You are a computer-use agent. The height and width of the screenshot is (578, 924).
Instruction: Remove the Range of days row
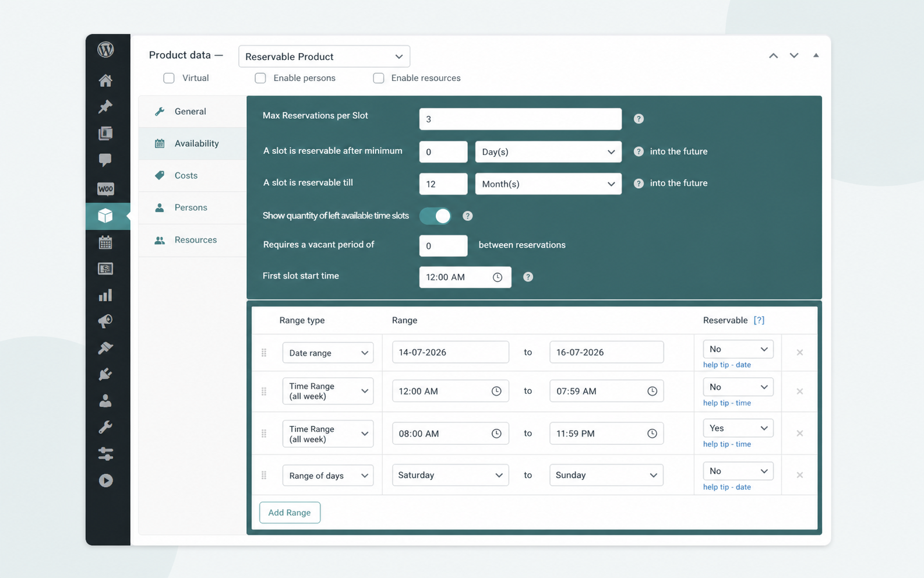pyautogui.click(x=799, y=475)
